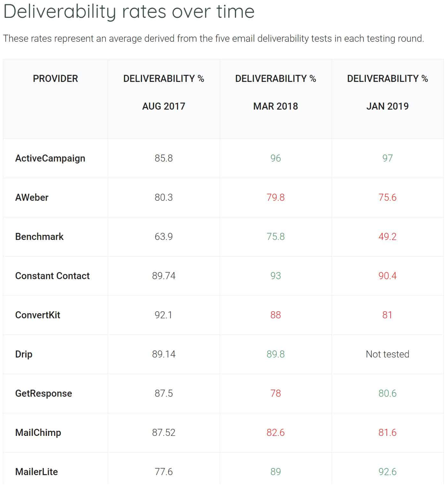This screenshot has height=491, width=448.
Task: Click the GetResponse provider name
Action: tap(43, 394)
